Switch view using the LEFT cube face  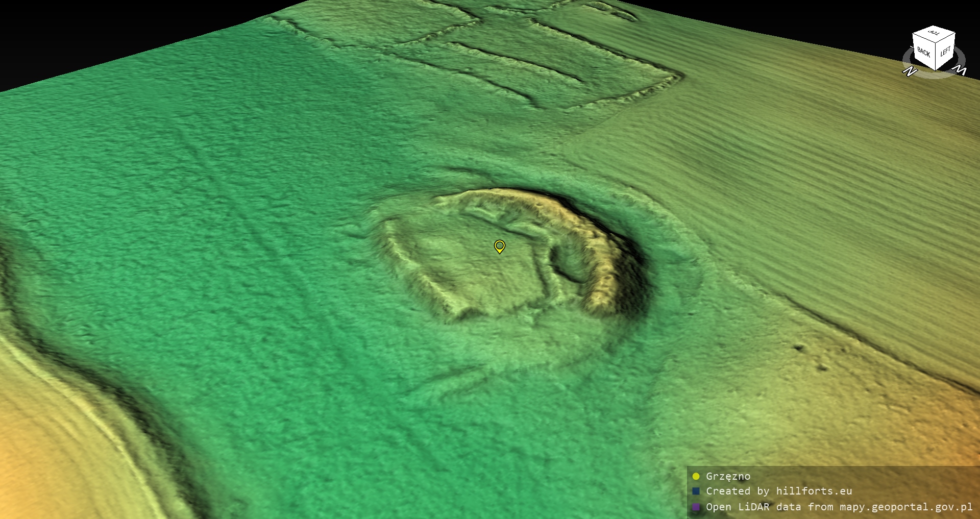point(945,52)
